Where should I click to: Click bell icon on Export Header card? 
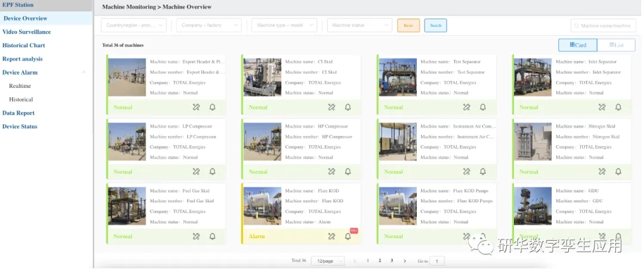pyautogui.click(x=212, y=107)
